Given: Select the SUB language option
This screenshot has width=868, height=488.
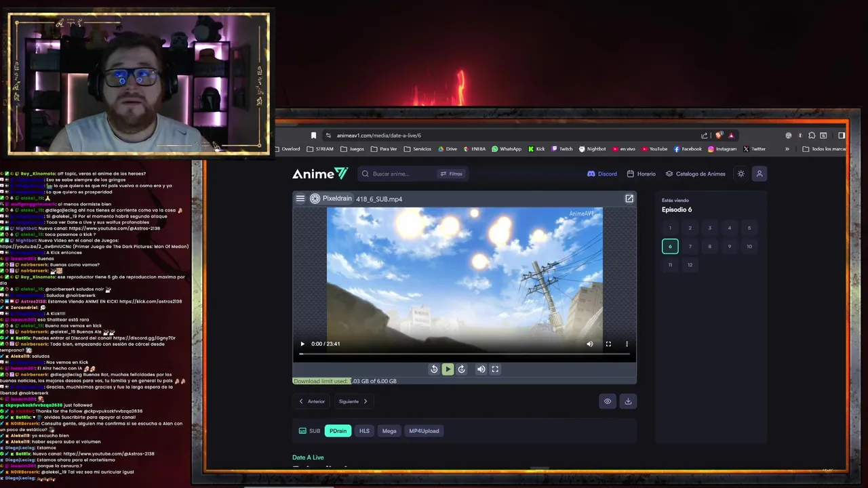Looking at the screenshot, I should (310, 431).
